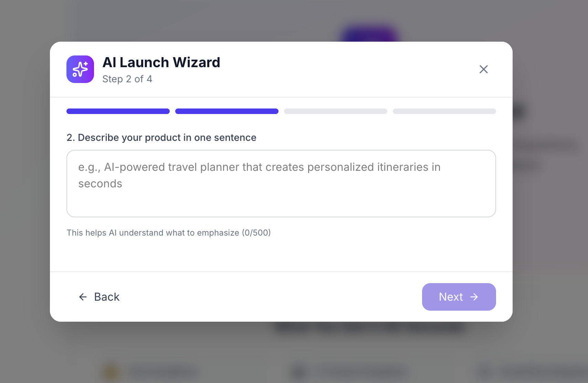Click the right arrow inside Next button
588x383 pixels.
coord(475,297)
